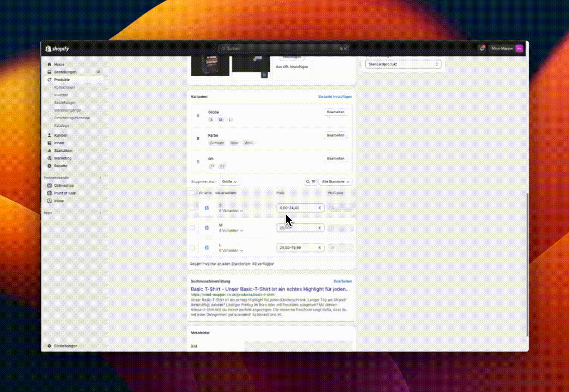569x392 pixels.
Task: Click Bearbeiten for the Farbe option
Action: 335,136
